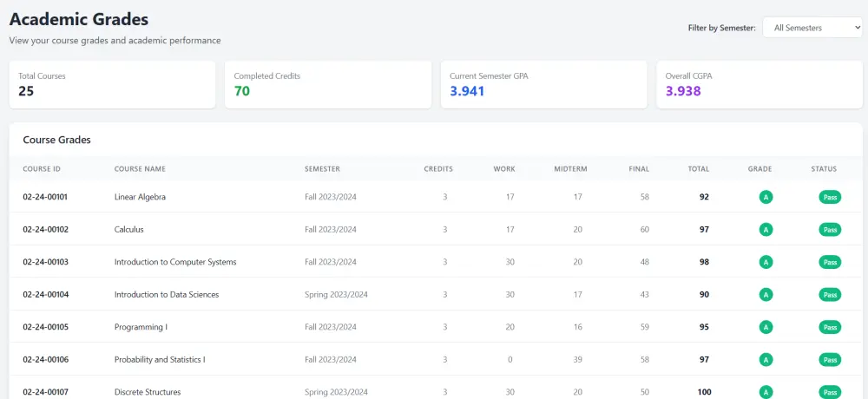868x399 pixels.
Task: Click the COURSE NAME column header
Action: click(140, 169)
